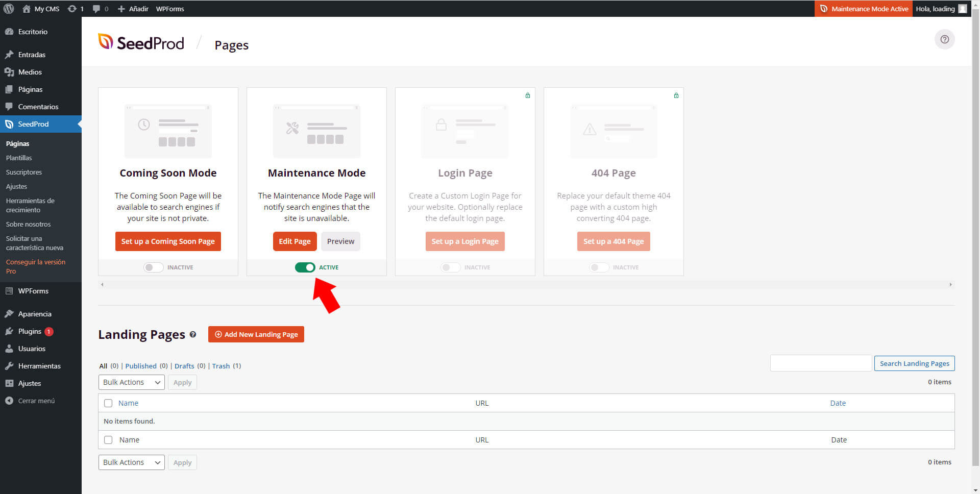Open the bottom Ajustes settings menu
Screen dimensions: 980x494
pyautogui.click(x=41, y=383)
